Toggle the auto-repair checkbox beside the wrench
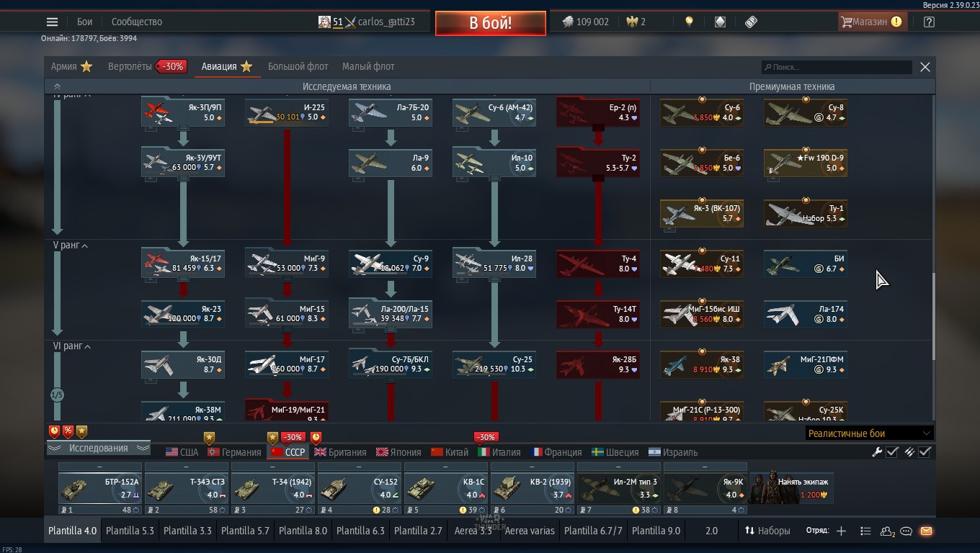 click(x=892, y=451)
